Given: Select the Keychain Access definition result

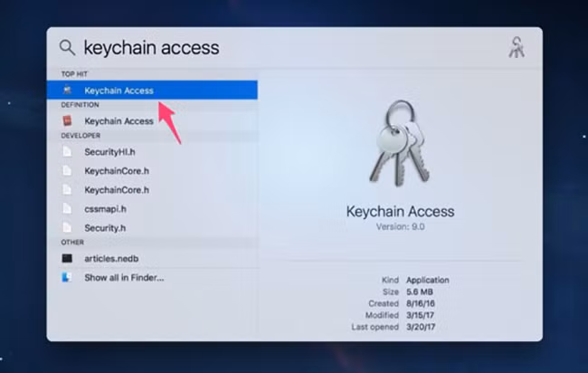Looking at the screenshot, I should [x=152, y=120].
